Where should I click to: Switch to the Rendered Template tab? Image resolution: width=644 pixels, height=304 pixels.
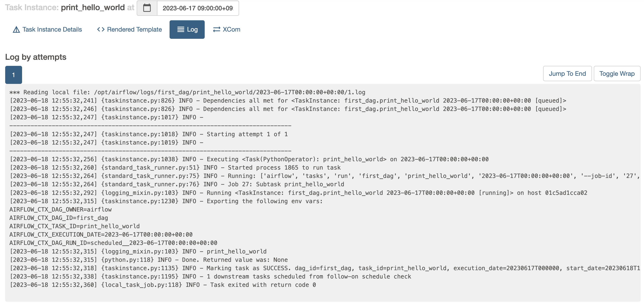[129, 30]
